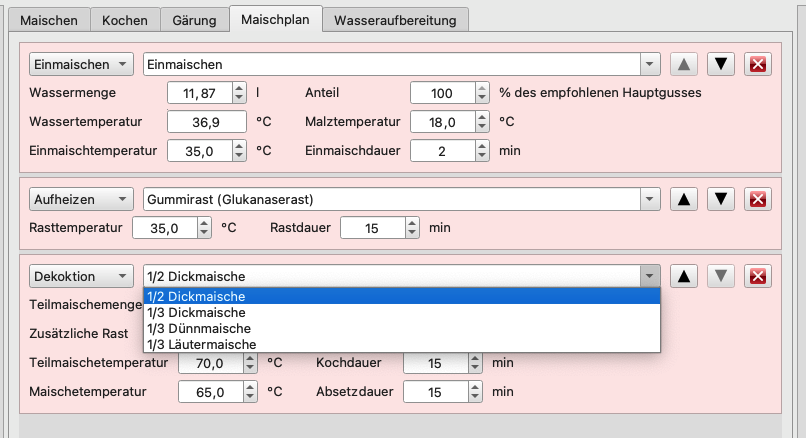The width and height of the screenshot is (806, 438).
Task: Switch to the Wasseraufbereitung tab
Action: pos(396,20)
